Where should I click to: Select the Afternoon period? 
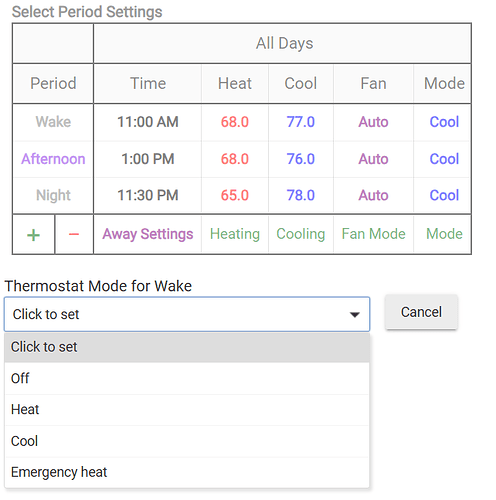[53, 159]
